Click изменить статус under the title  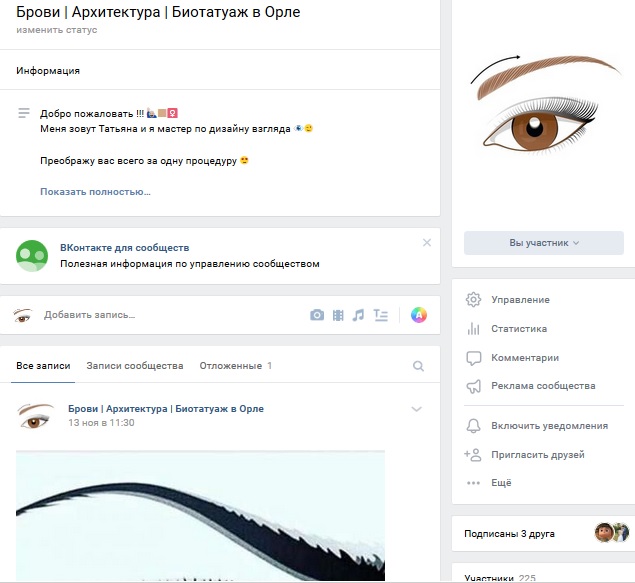[57, 30]
